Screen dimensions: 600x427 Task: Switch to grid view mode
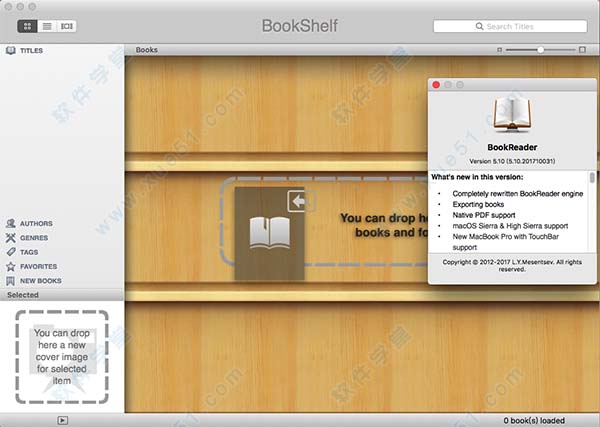pos(27,26)
